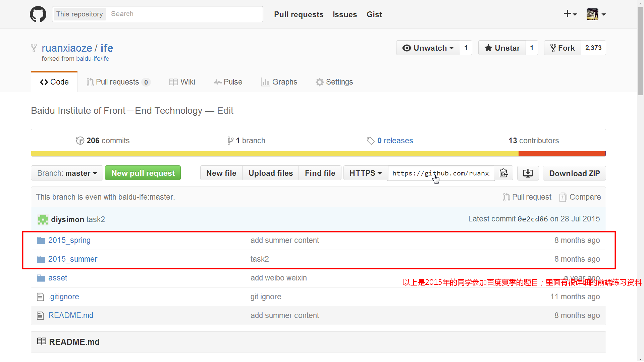View the 206 commits link
This screenshot has width=644, height=362.
click(103, 141)
